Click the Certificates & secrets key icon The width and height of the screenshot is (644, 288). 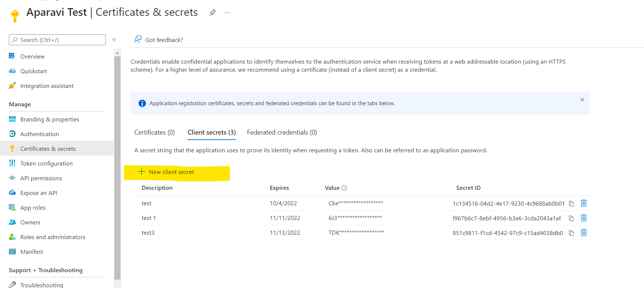coord(12,149)
